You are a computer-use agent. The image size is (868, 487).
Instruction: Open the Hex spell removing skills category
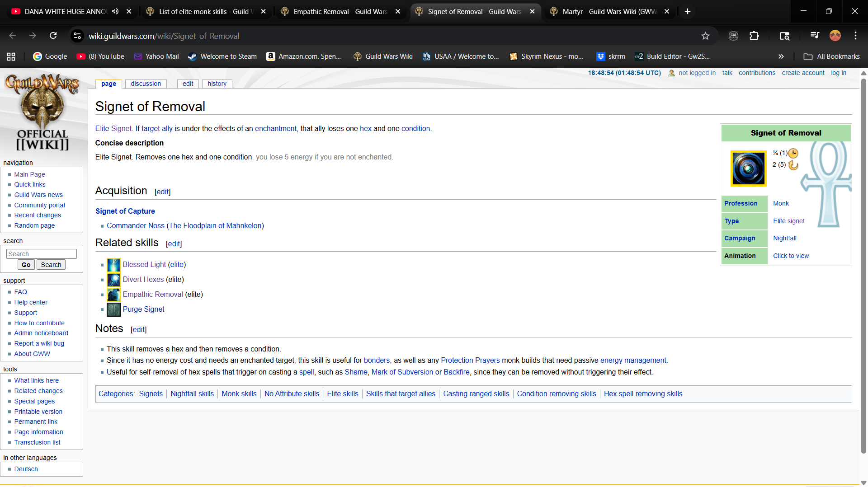643,394
